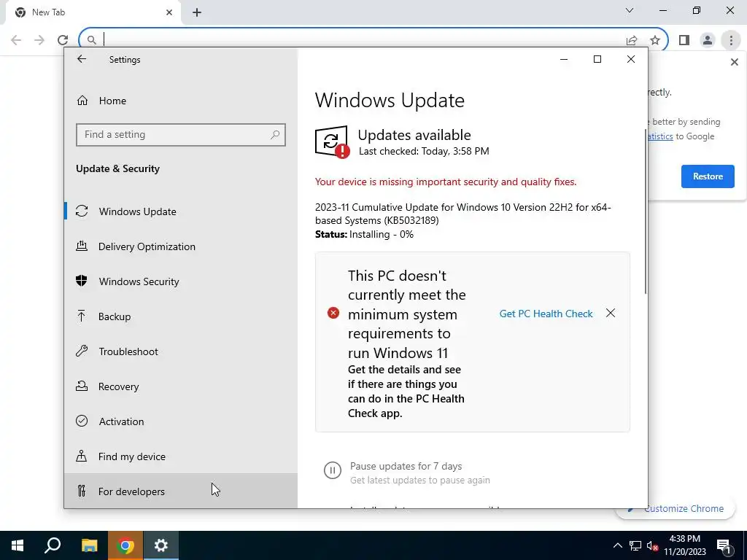Click the Settings window scrollbar
The width and height of the screenshot is (747, 560).
pyautogui.click(x=646, y=211)
